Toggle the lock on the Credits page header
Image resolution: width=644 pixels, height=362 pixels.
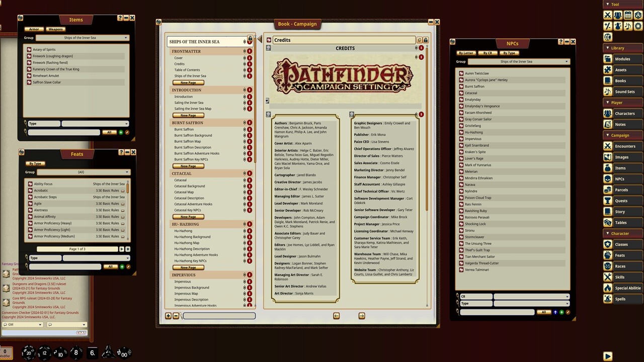(x=426, y=40)
